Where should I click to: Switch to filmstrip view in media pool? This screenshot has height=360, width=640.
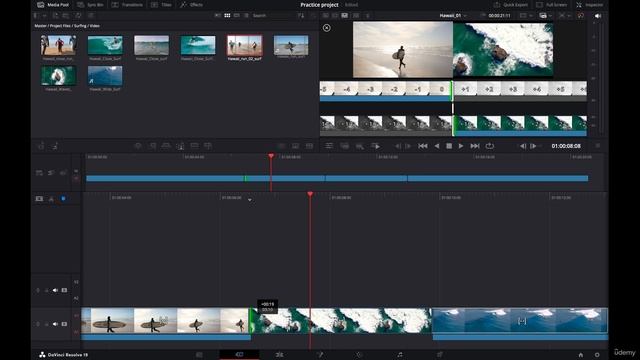pyautogui.click(x=237, y=16)
